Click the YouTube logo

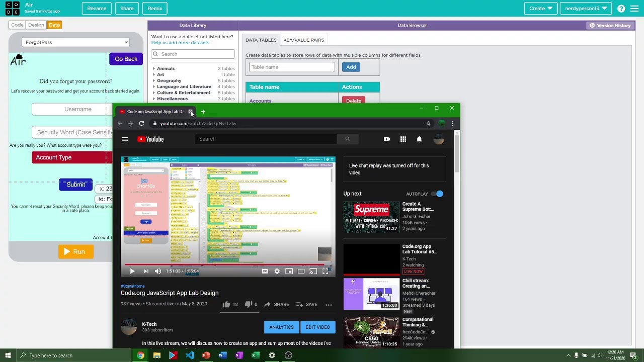pos(150,139)
